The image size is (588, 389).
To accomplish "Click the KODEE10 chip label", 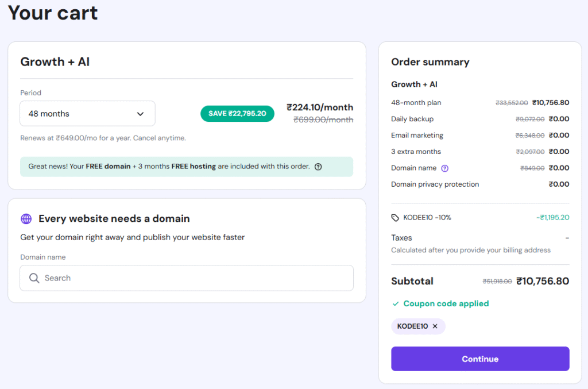I will [x=412, y=326].
